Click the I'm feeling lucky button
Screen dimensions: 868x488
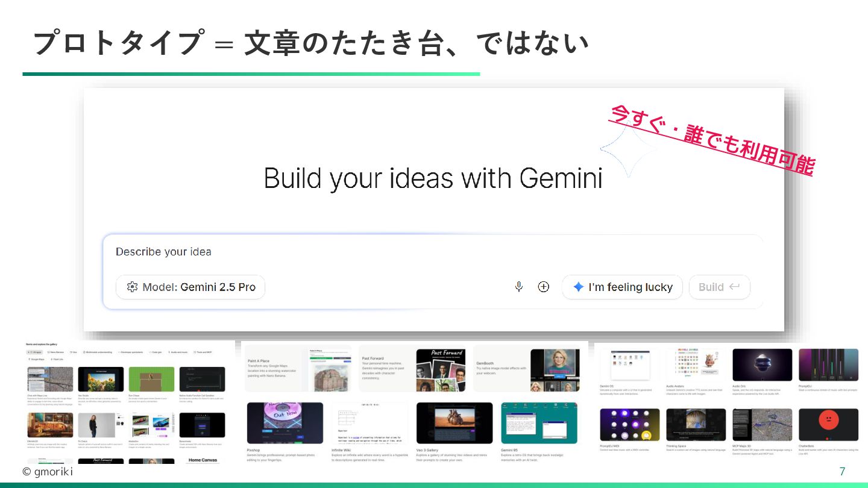pos(622,287)
